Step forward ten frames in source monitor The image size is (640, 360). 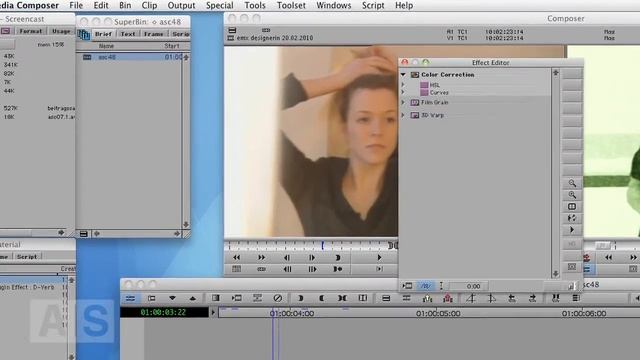[x=312, y=269]
